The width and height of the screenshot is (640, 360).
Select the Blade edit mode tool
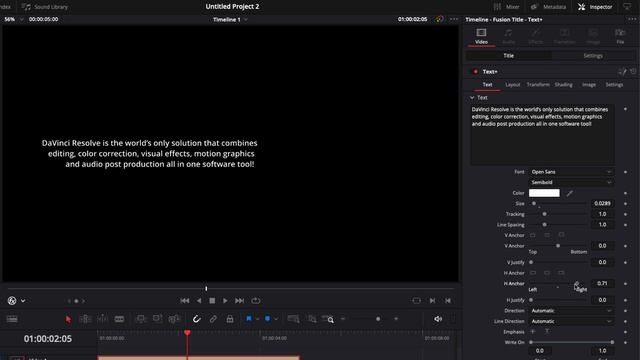tap(119, 319)
